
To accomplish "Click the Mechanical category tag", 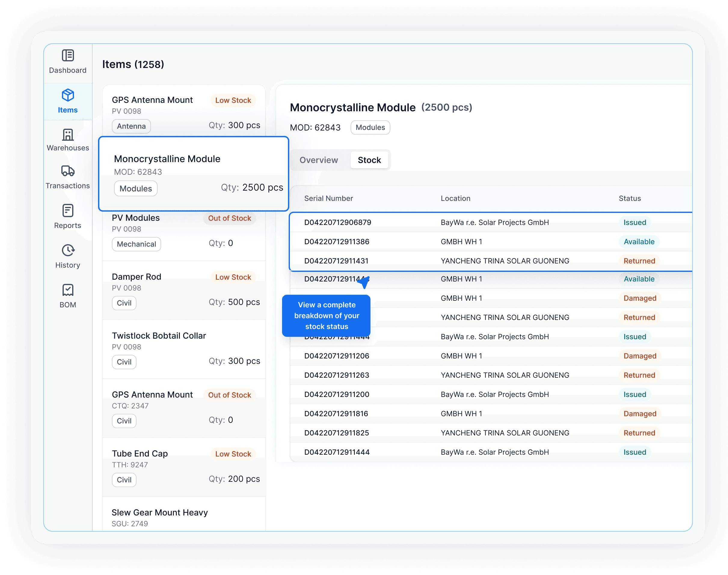I will pyautogui.click(x=136, y=244).
